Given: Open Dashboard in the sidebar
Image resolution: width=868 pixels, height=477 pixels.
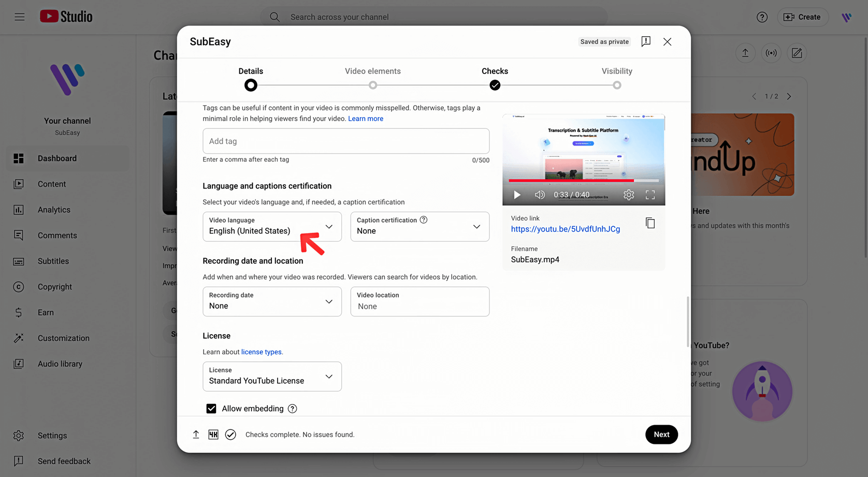Looking at the screenshot, I should click(x=68, y=158).
